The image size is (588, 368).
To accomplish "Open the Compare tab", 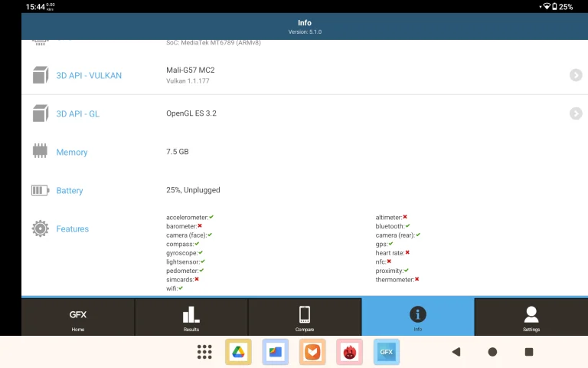I will (x=305, y=317).
